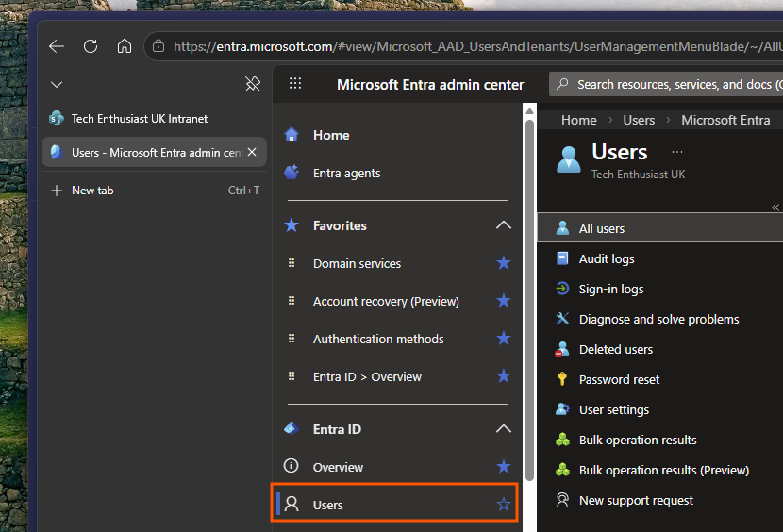Unfavorite Domain services with its star

coord(504,263)
